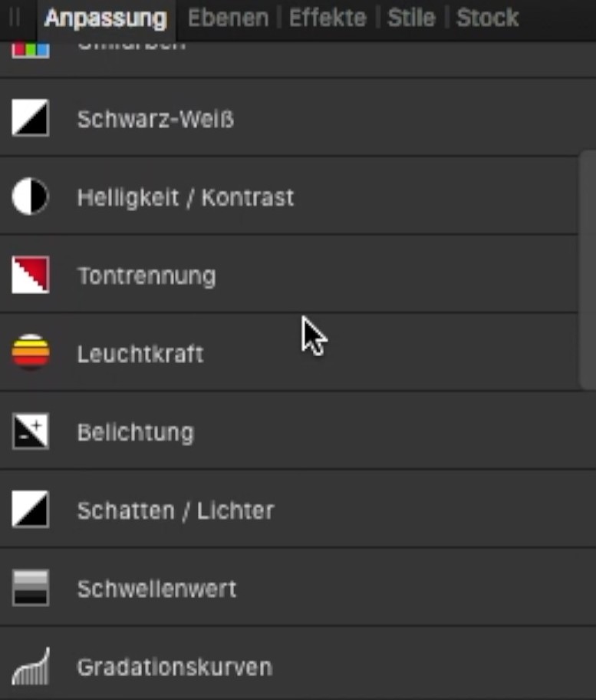Click the Schwarz-Weiß adjustment icon
The width and height of the screenshot is (596, 700).
[x=31, y=119]
